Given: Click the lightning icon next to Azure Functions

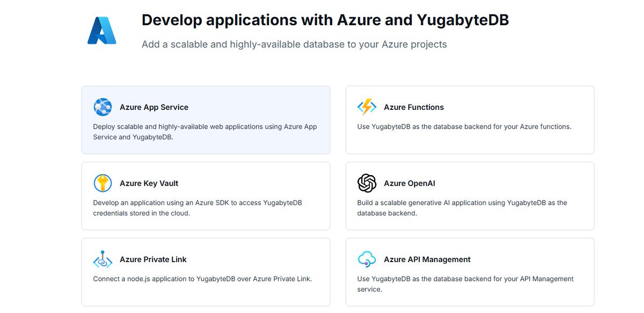Looking at the screenshot, I should tap(367, 107).
